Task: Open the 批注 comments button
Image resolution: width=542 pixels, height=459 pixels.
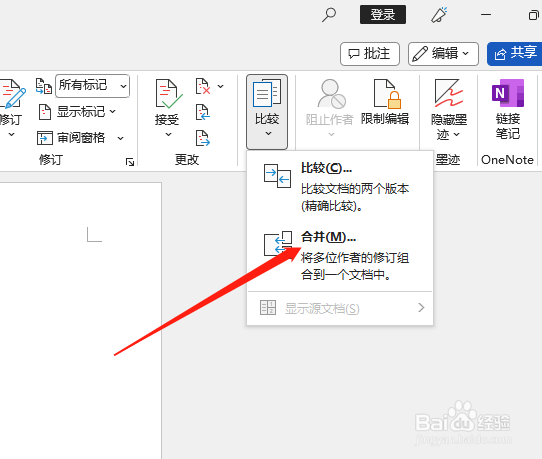Action: point(370,54)
